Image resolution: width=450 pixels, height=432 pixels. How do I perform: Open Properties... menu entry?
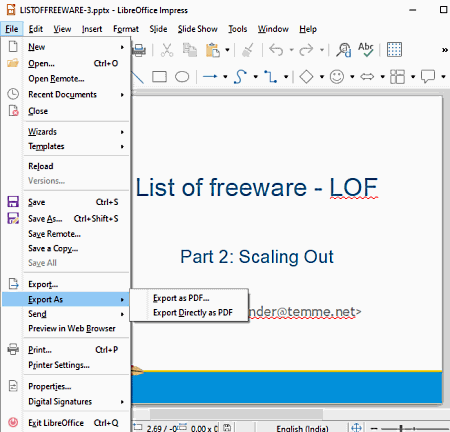click(66, 386)
